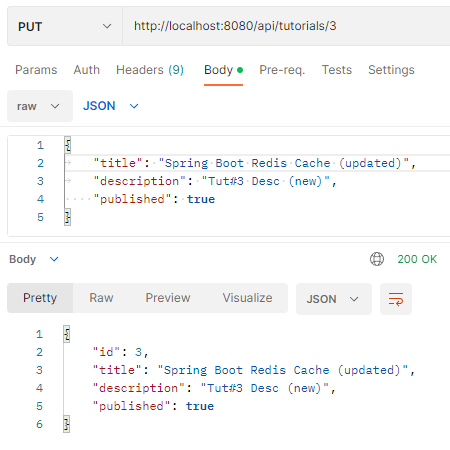Open the response JSON format dropdown

(334, 299)
